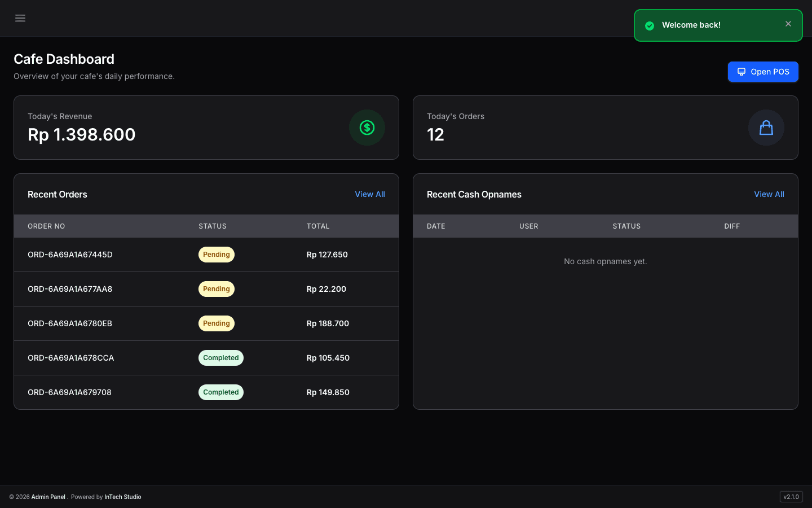The height and width of the screenshot is (508, 812).
Task: Click the v2.1.0 version badge
Action: [x=791, y=497]
